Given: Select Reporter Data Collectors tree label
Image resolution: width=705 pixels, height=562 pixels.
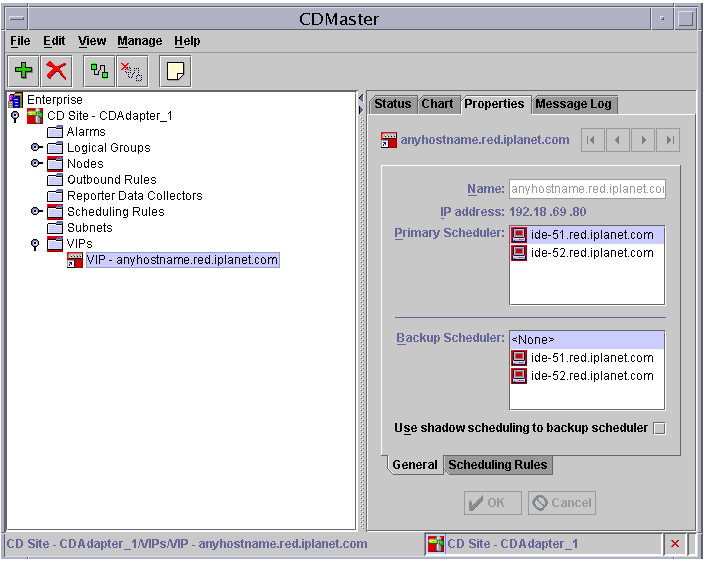Looking at the screenshot, I should pos(134,196).
